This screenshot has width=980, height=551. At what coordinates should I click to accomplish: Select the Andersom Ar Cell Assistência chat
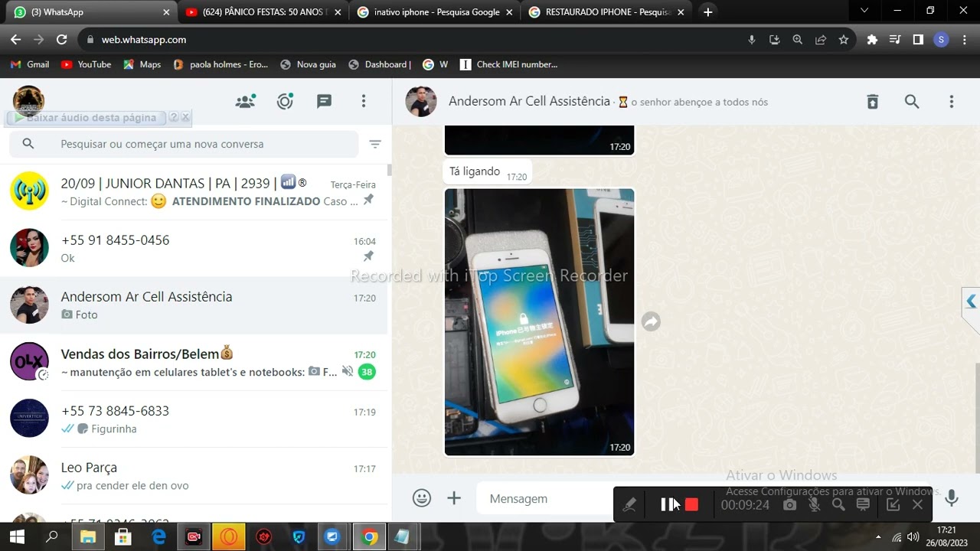194,305
